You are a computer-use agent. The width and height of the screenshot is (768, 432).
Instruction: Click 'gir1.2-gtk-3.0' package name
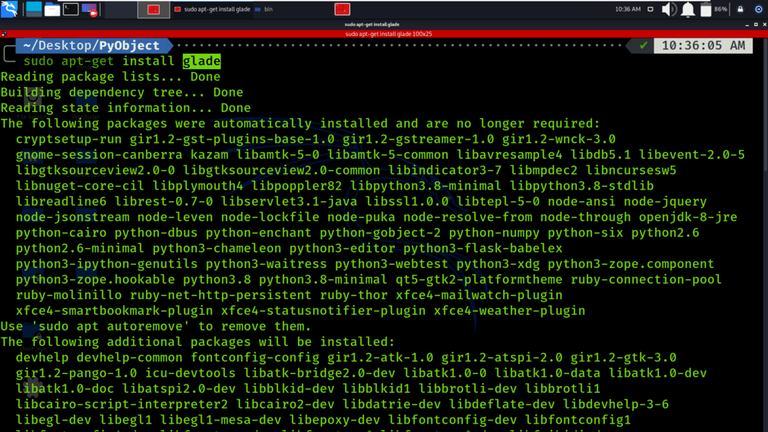pyautogui.click(x=624, y=358)
